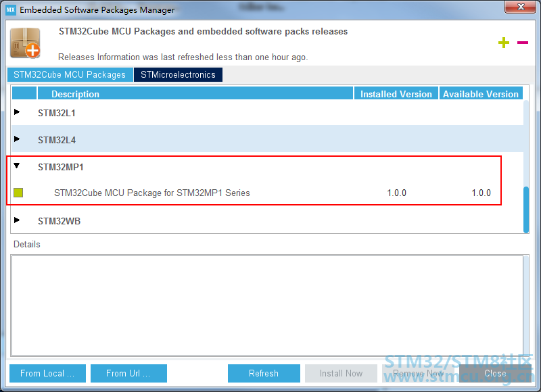
Task: Click the From Url button
Action: 128,373
